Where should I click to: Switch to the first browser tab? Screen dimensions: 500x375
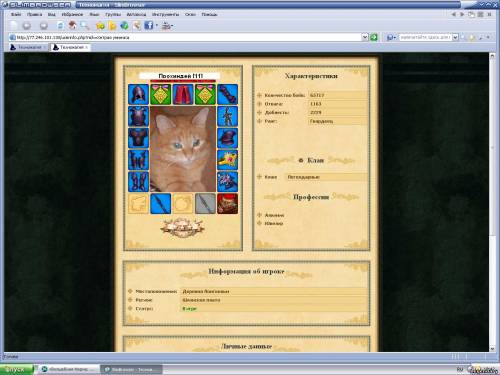tap(28, 47)
